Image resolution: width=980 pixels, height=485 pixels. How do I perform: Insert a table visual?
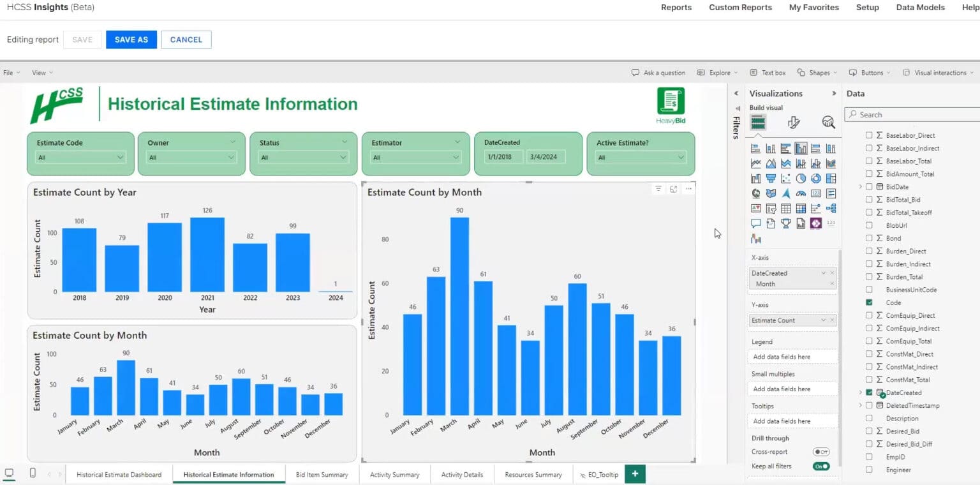[x=785, y=208]
